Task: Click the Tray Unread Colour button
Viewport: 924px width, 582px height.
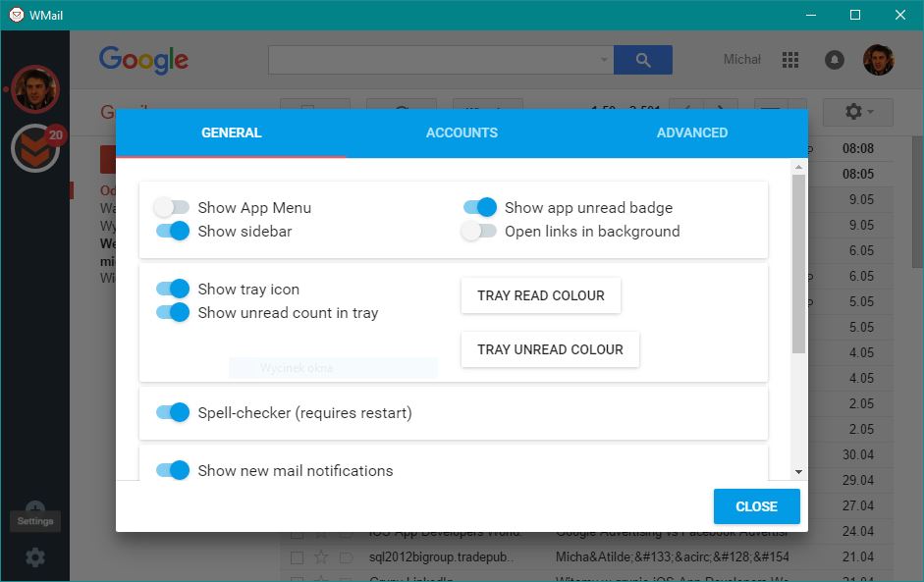Action: pos(551,350)
